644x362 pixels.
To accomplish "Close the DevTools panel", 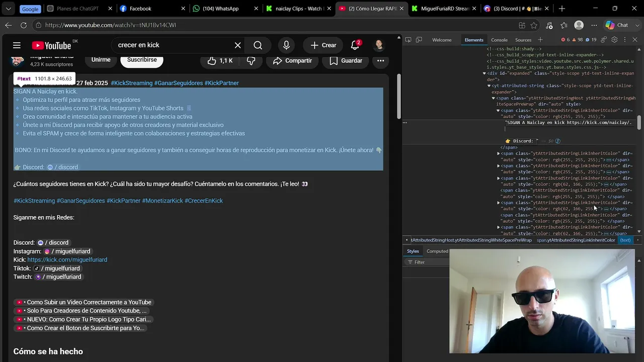I will click(x=635, y=40).
